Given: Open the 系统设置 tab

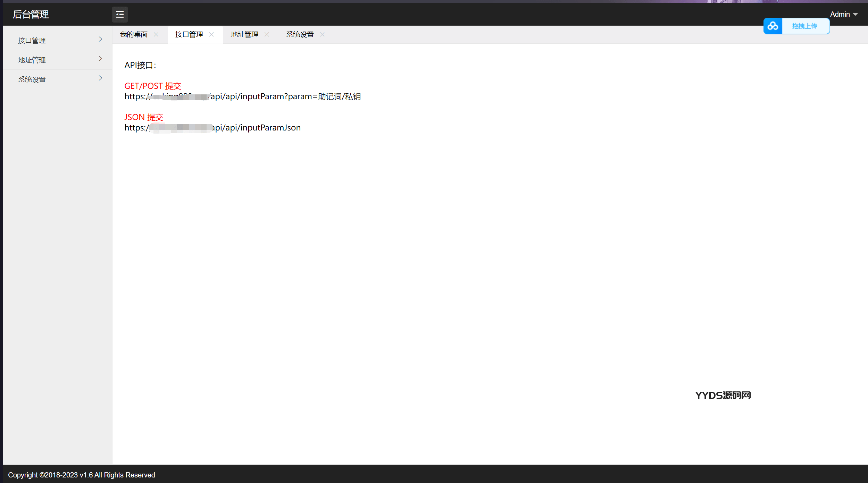Looking at the screenshot, I should point(300,34).
